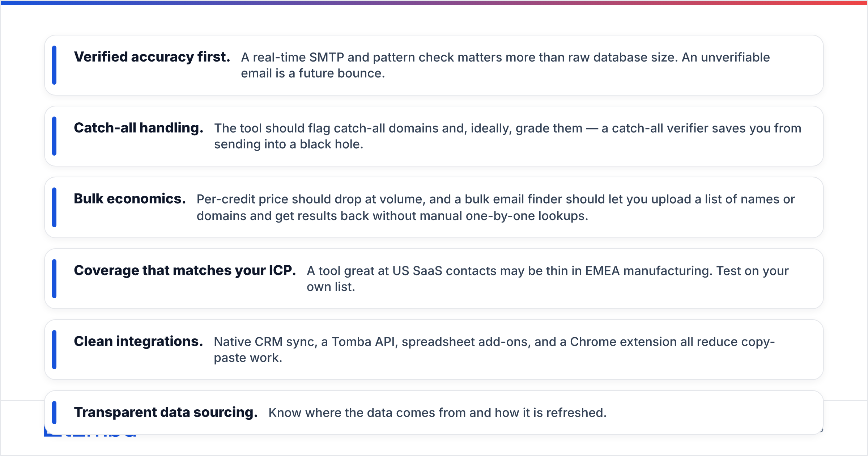Screen dimensions: 868x456
Task: Click the per-credit price description text
Action: pyautogui.click(x=496, y=207)
